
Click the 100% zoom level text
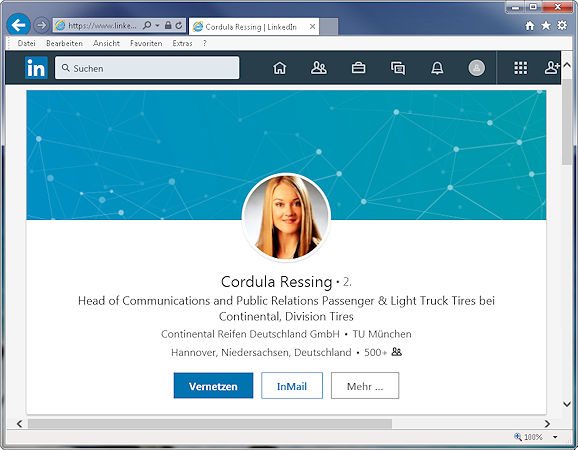(x=533, y=437)
